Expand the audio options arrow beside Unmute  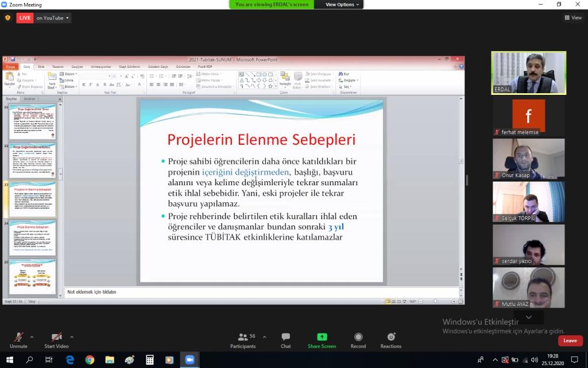pyautogui.click(x=32, y=337)
